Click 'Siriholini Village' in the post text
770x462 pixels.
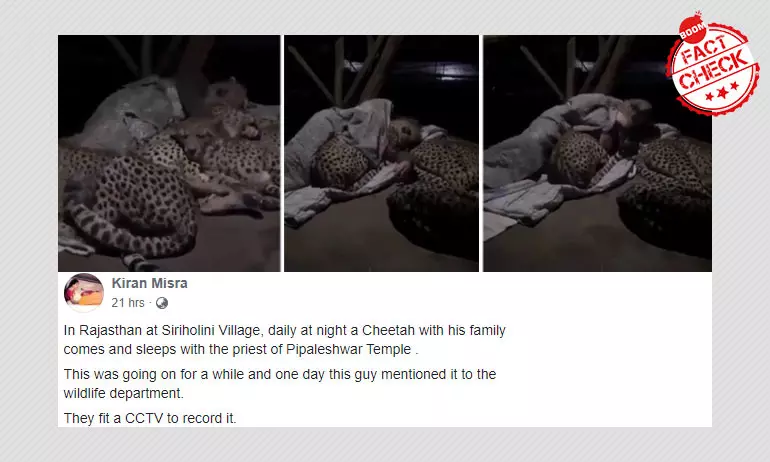(211, 330)
